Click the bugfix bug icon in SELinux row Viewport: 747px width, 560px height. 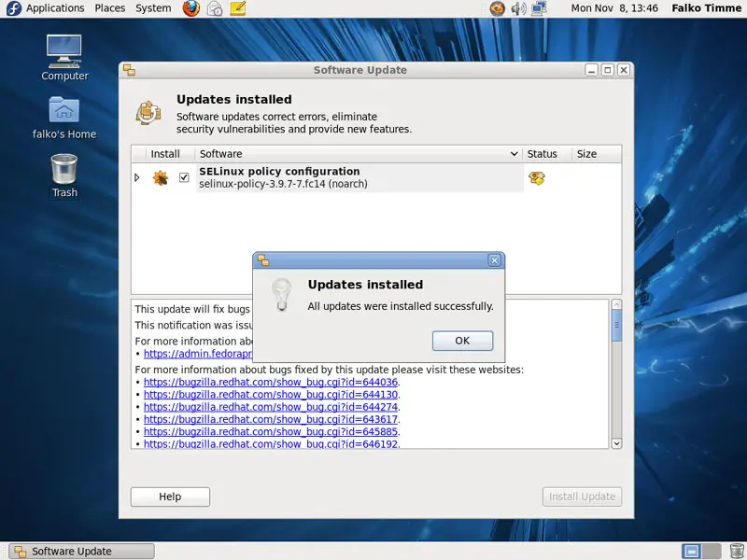pyautogui.click(x=161, y=177)
